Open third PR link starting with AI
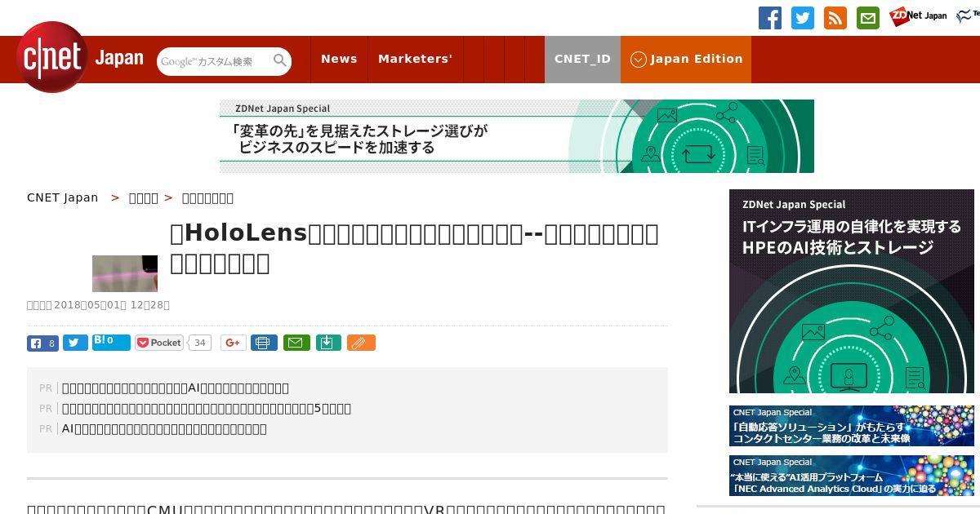The width and height of the screenshot is (980, 514). click(164, 429)
